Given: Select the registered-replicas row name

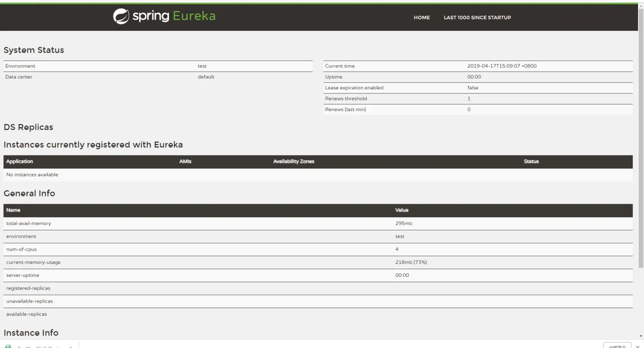Looking at the screenshot, I should click(28, 288).
